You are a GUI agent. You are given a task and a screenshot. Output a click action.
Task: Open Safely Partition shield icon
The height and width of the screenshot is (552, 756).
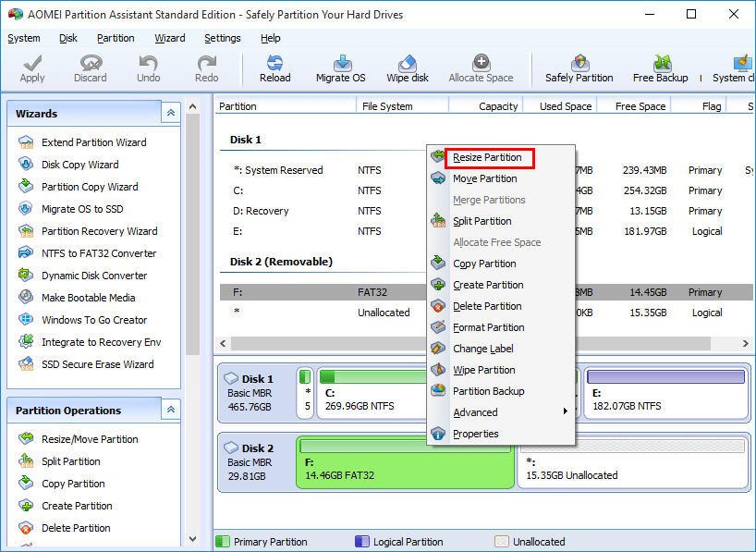[x=579, y=63]
